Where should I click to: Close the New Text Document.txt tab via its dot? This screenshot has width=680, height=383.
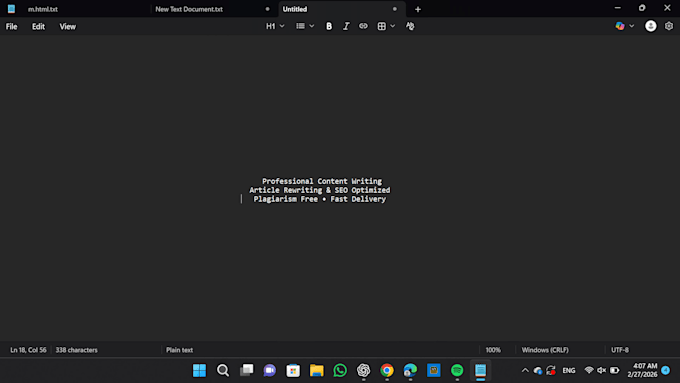point(267,9)
